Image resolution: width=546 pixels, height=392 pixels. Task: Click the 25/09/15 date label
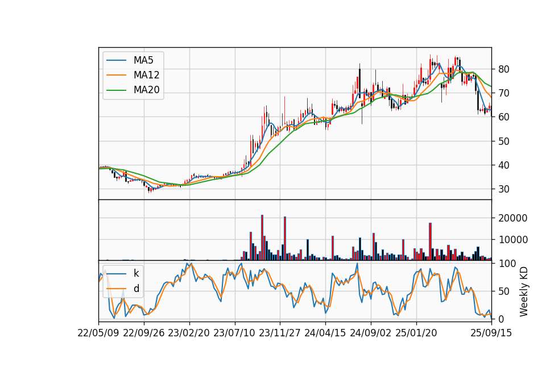coord(491,333)
